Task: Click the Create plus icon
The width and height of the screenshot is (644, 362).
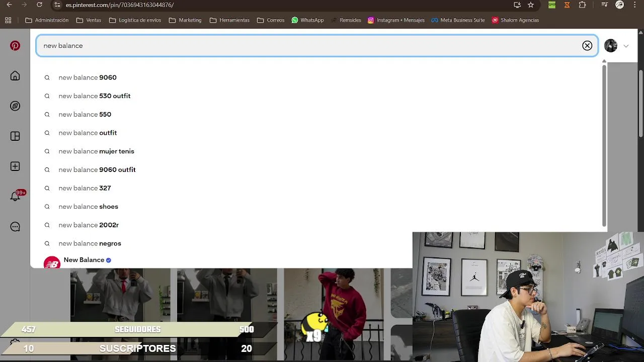Action: tap(15, 166)
